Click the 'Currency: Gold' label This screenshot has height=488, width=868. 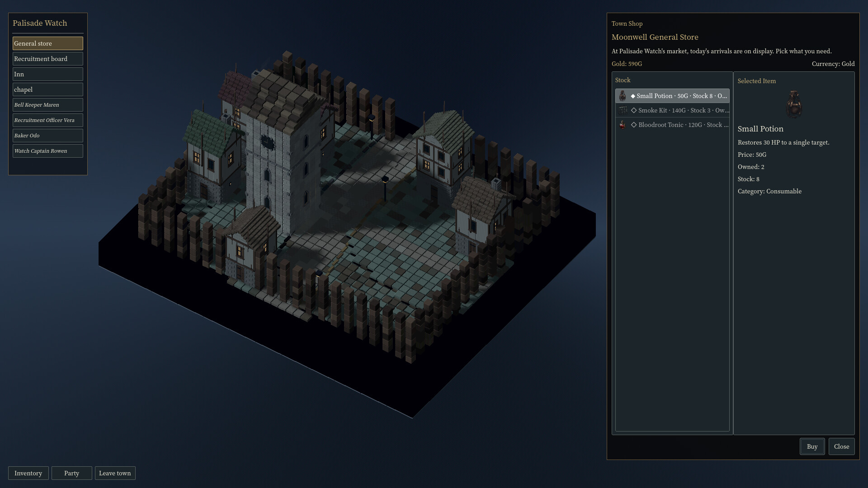coord(833,64)
